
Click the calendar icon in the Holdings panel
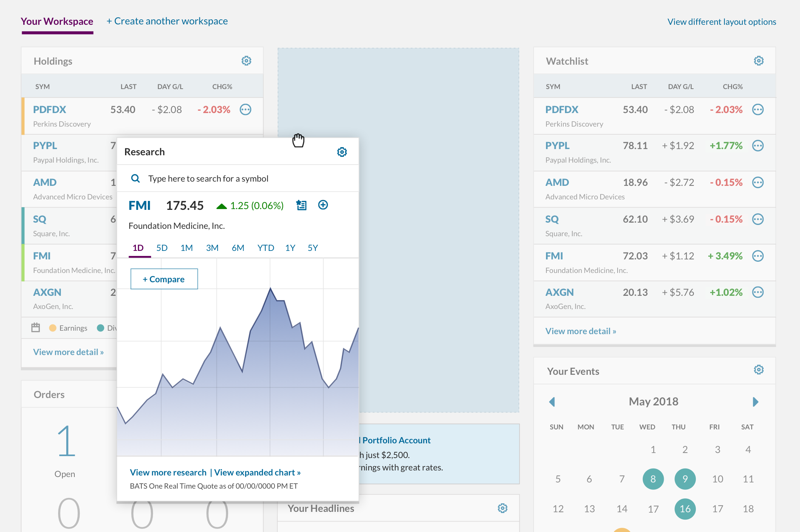(x=36, y=327)
